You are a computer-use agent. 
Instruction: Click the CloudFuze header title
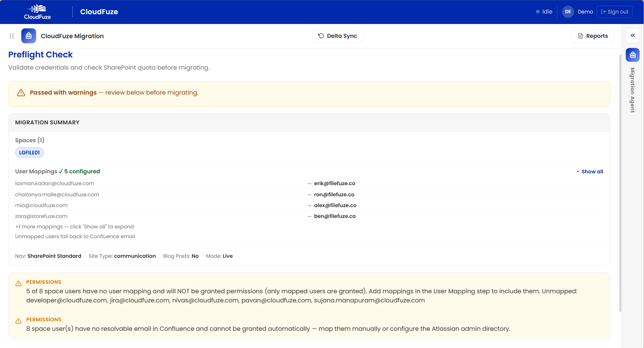(x=99, y=12)
